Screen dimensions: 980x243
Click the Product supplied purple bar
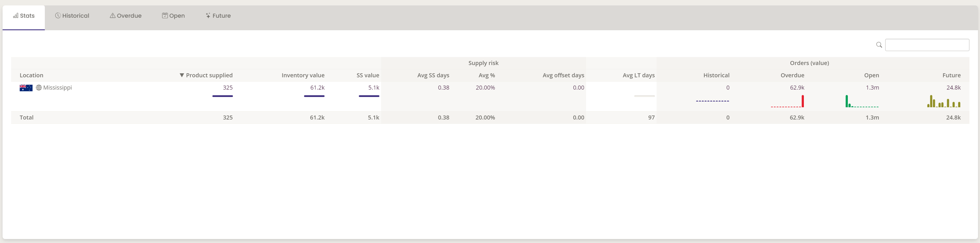pyautogui.click(x=223, y=96)
